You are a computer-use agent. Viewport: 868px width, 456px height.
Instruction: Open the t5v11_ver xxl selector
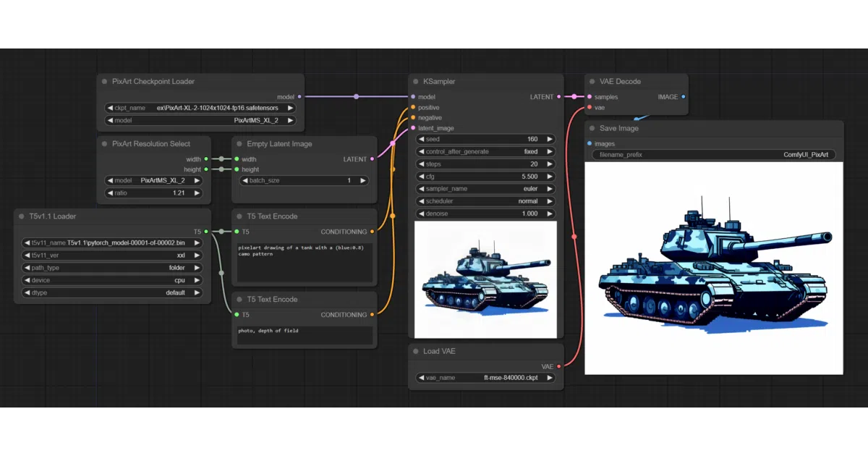click(x=113, y=255)
